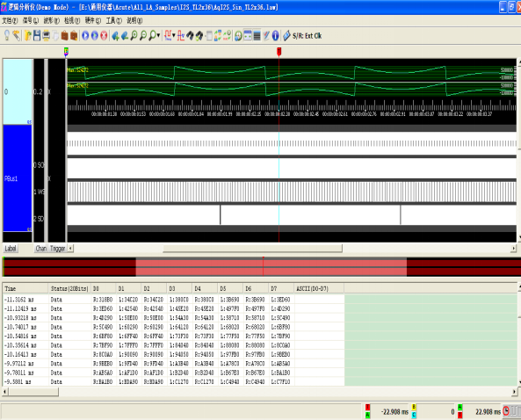
Task: Click the red stop capture icon
Action: [104, 35]
